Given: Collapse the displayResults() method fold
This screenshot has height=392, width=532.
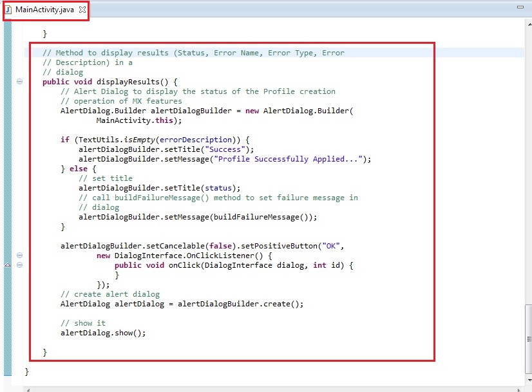Looking at the screenshot, I should click(19, 82).
